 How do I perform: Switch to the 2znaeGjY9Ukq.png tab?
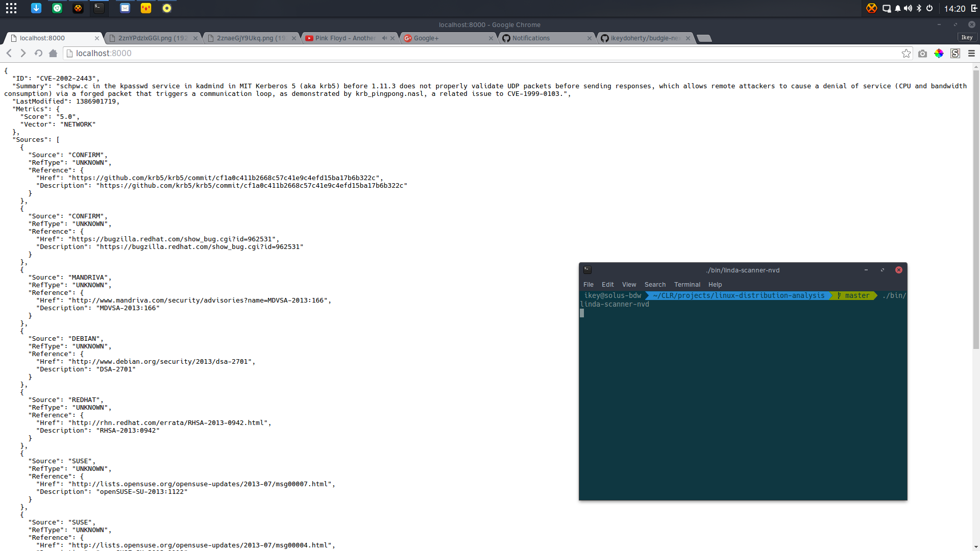click(x=251, y=38)
